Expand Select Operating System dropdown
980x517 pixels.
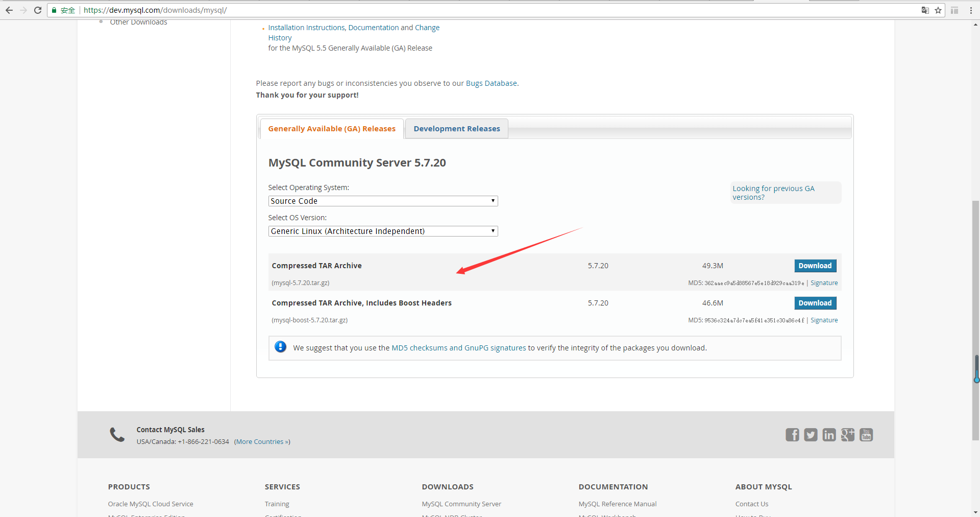click(383, 201)
